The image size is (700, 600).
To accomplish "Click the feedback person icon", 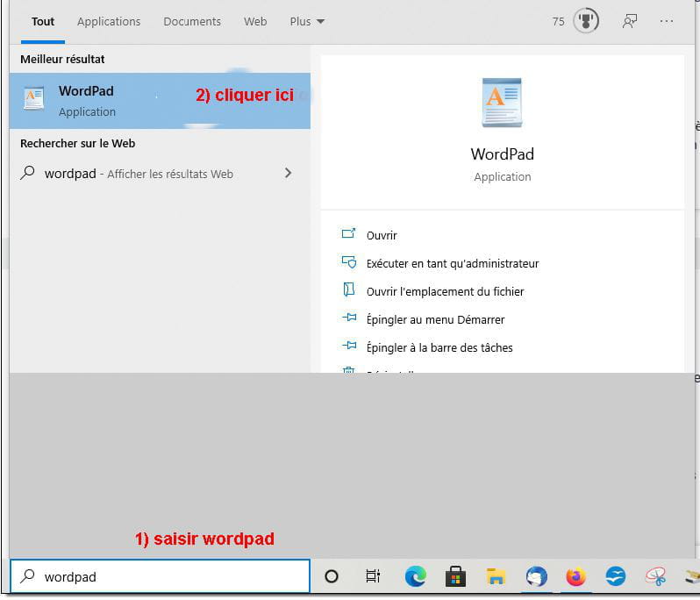I will pos(630,21).
